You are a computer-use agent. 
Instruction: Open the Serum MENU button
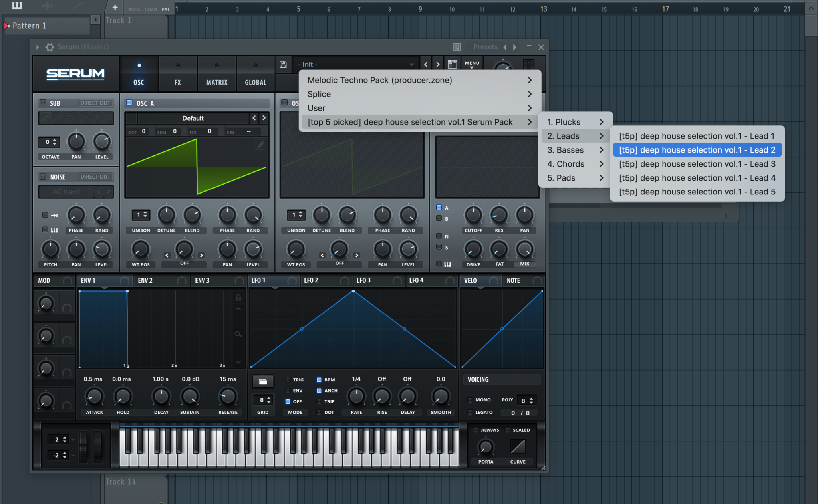pyautogui.click(x=472, y=63)
